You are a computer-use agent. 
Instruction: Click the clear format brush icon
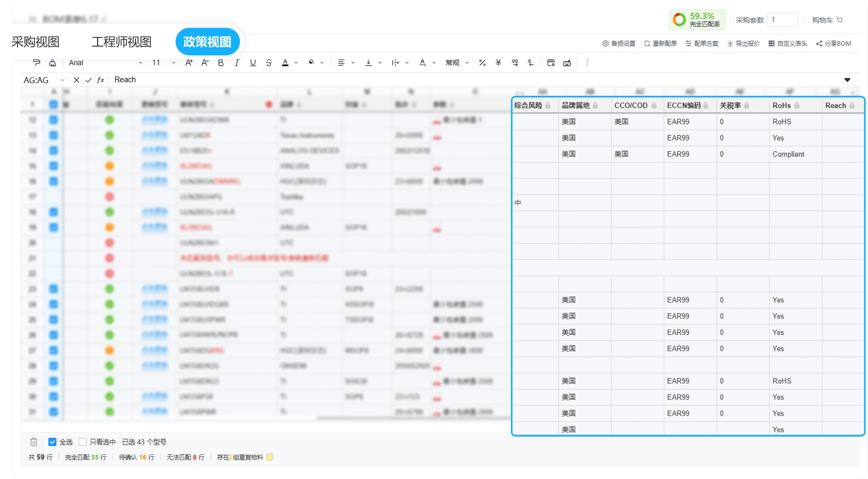[52, 63]
